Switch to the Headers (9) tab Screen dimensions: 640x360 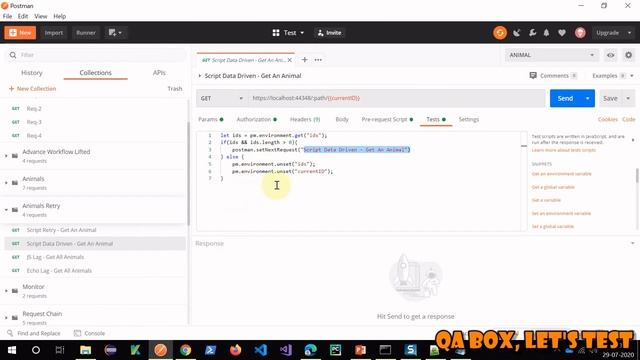[305, 119]
